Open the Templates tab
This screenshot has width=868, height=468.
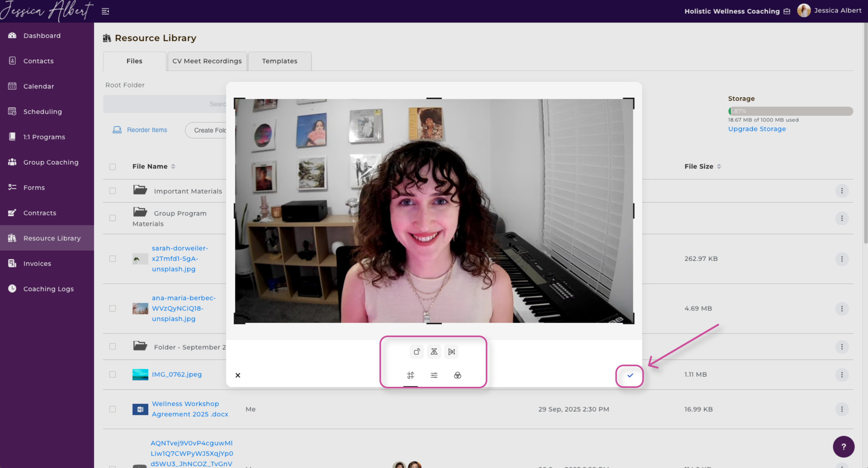pyautogui.click(x=279, y=61)
